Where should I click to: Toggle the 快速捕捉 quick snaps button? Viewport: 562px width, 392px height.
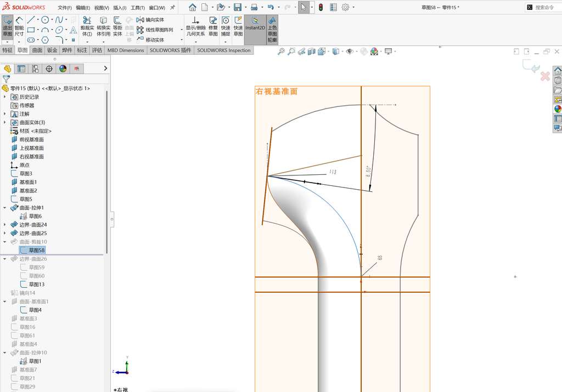pyautogui.click(x=226, y=26)
